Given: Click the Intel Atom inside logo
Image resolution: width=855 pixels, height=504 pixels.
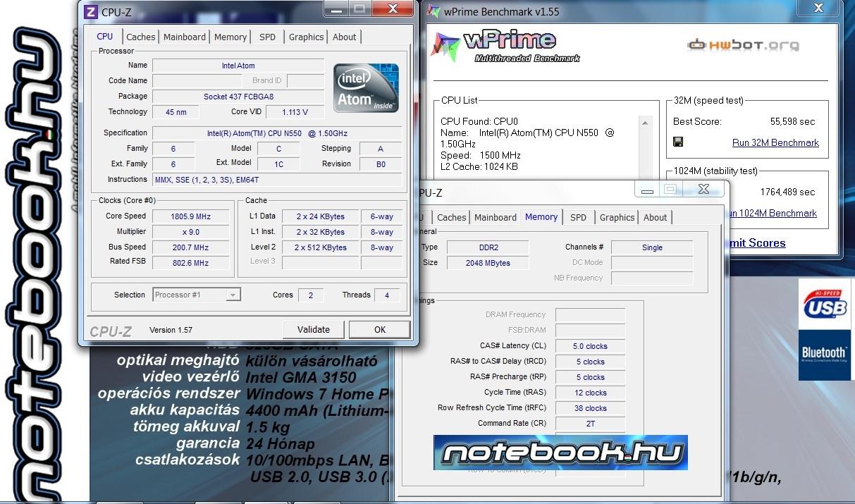Looking at the screenshot, I should 366,88.
